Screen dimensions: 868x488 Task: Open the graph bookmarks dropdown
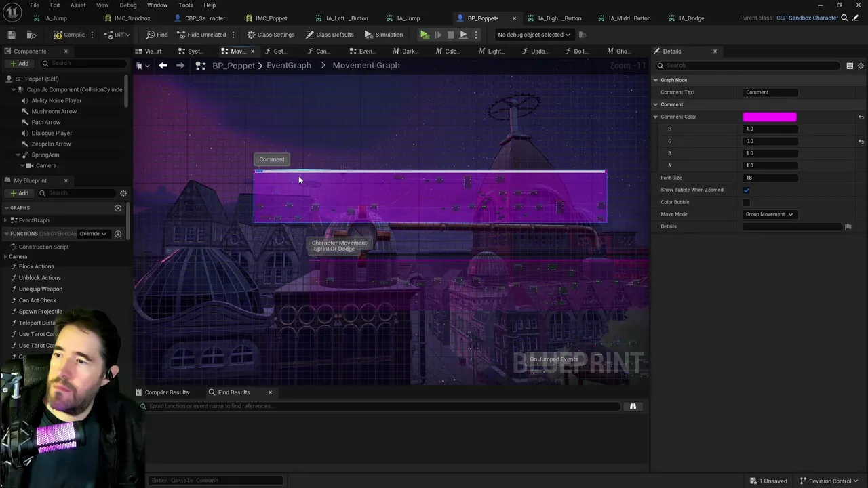tap(141, 66)
